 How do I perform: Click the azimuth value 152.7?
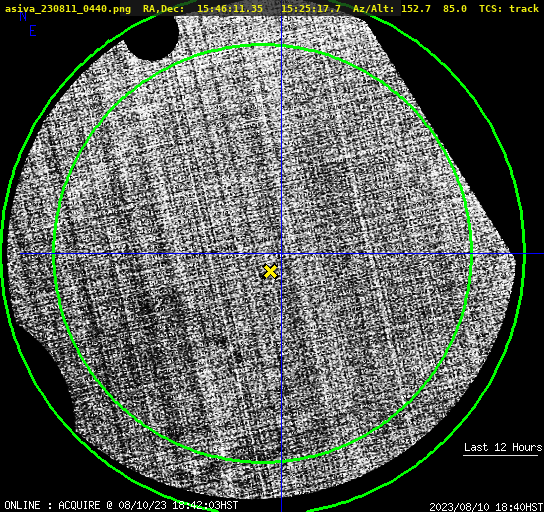(x=416, y=8)
